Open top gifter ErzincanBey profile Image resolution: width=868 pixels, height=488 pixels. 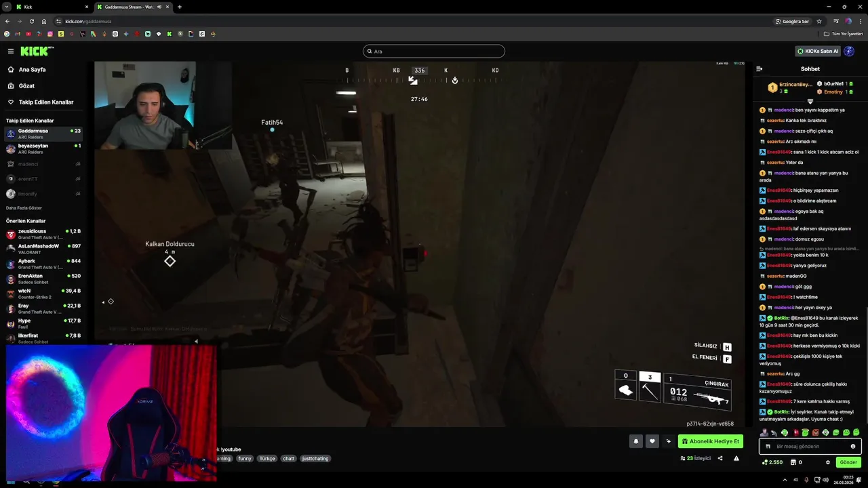[790, 87]
